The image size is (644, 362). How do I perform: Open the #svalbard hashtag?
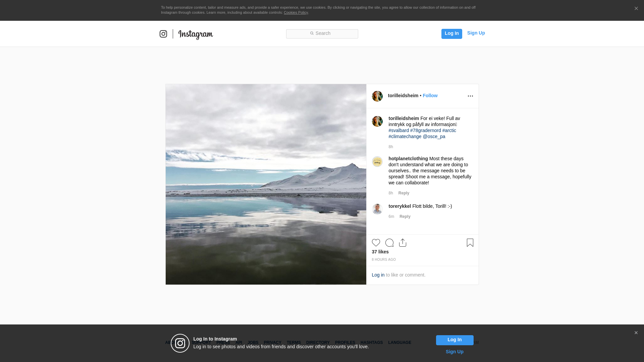tap(398, 130)
